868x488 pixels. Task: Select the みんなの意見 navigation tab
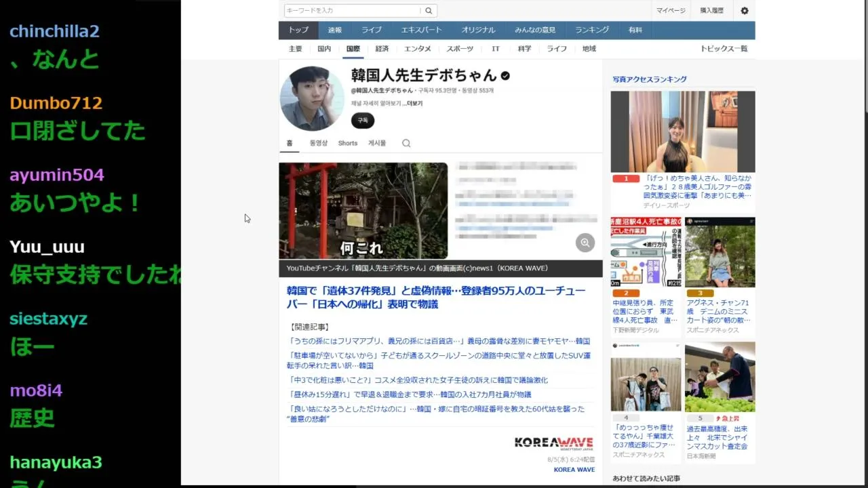(x=535, y=30)
